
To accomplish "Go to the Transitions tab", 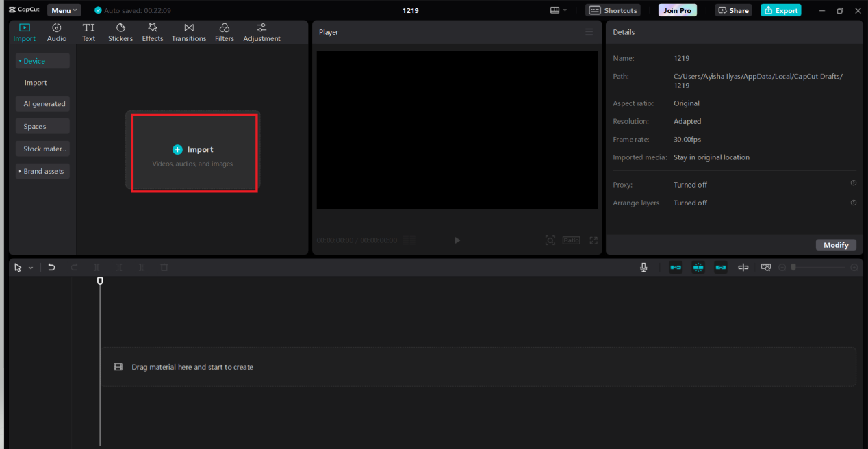I will click(x=189, y=32).
